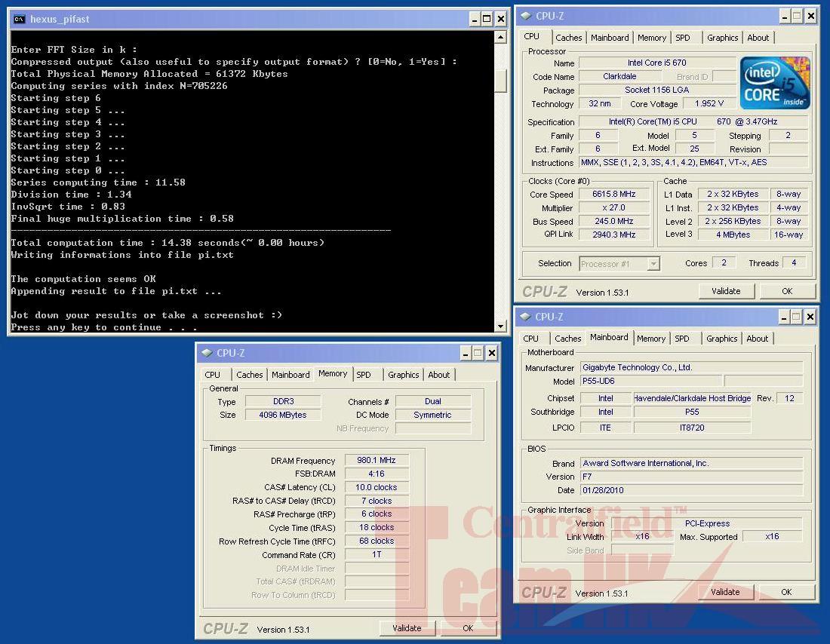Click the Row Refresh Cycle Time 68 clocks
Viewport: 830px width, 644px height.
377,541
